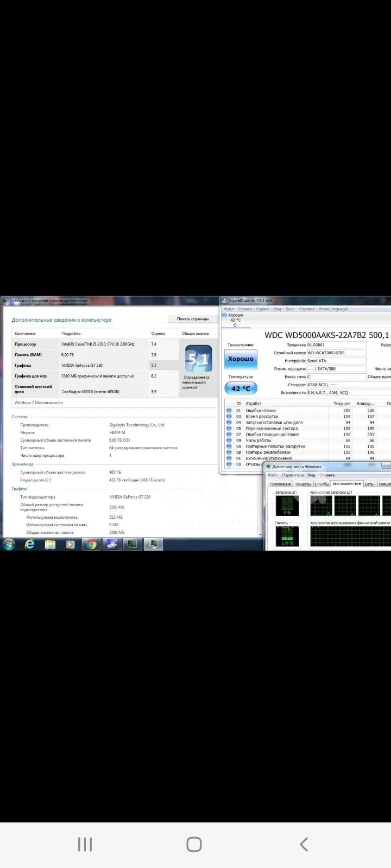Image resolution: width=391 pixels, height=868 pixels.
Task: Click the Возможности field S.M.A.R.T., AAM, NCQ
Action: (348, 393)
